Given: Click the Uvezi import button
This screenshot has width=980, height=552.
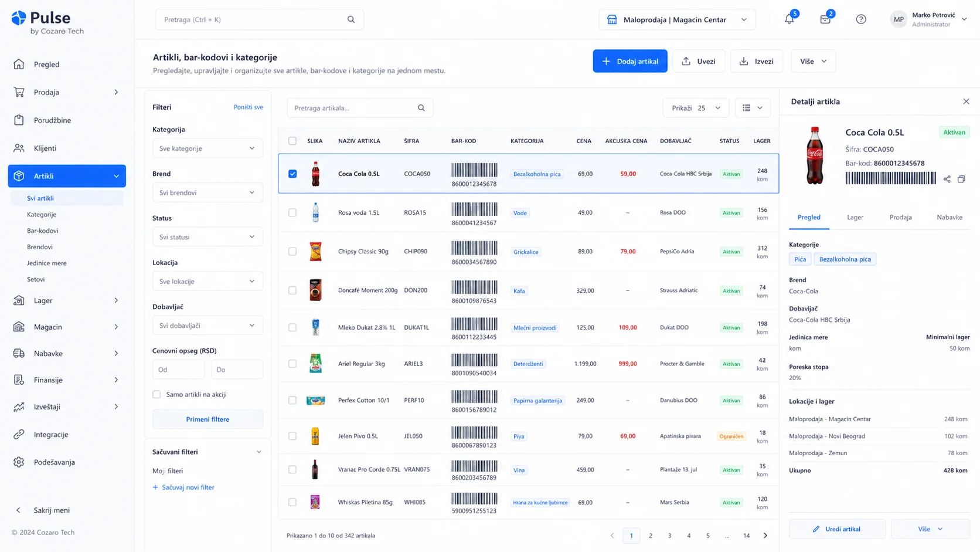Looking at the screenshot, I should coord(698,61).
